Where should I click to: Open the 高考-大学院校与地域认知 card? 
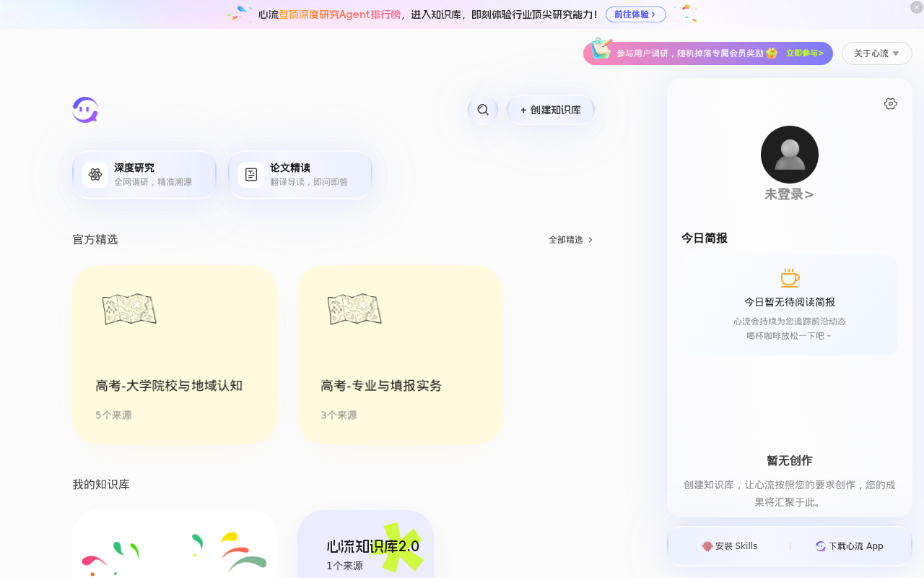175,355
